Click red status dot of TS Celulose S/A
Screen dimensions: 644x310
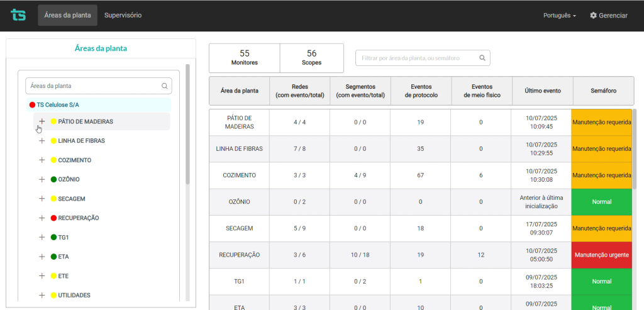[32, 105]
